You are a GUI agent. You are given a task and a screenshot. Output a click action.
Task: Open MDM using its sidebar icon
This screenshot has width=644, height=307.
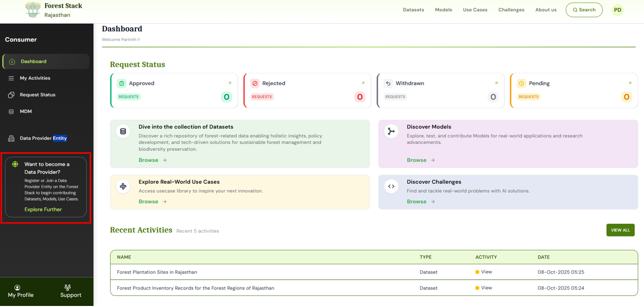11,111
